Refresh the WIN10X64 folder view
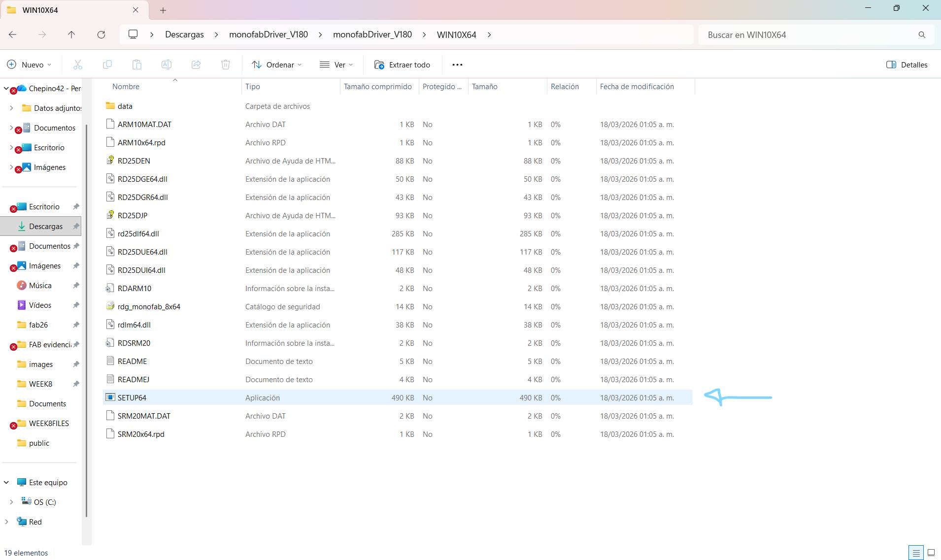The height and width of the screenshot is (560, 941). coord(101,34)
